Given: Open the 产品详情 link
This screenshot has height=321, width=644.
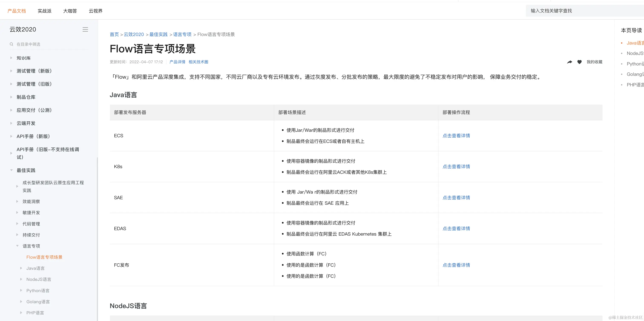Looking at the screenshot, I should tap(177, 62).
